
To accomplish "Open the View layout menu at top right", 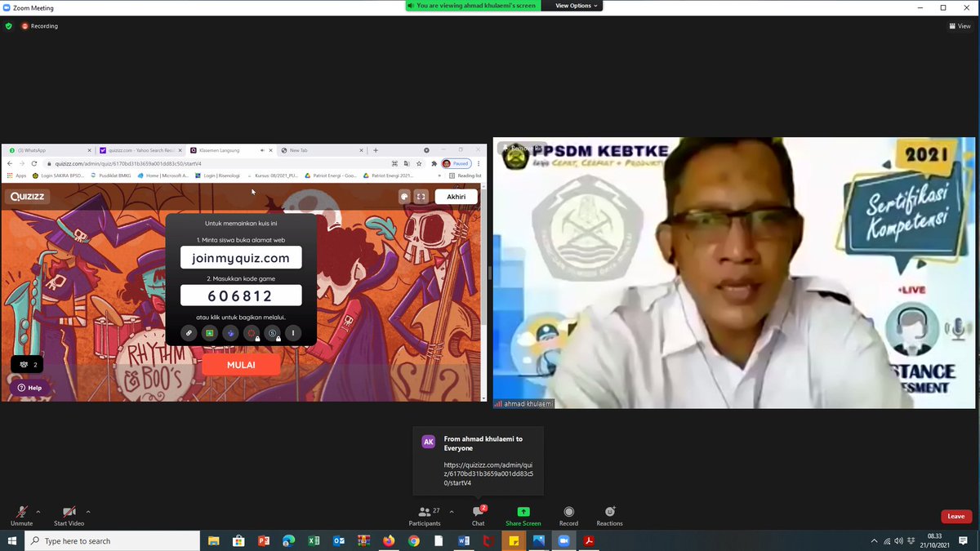I will coord(960,26).
